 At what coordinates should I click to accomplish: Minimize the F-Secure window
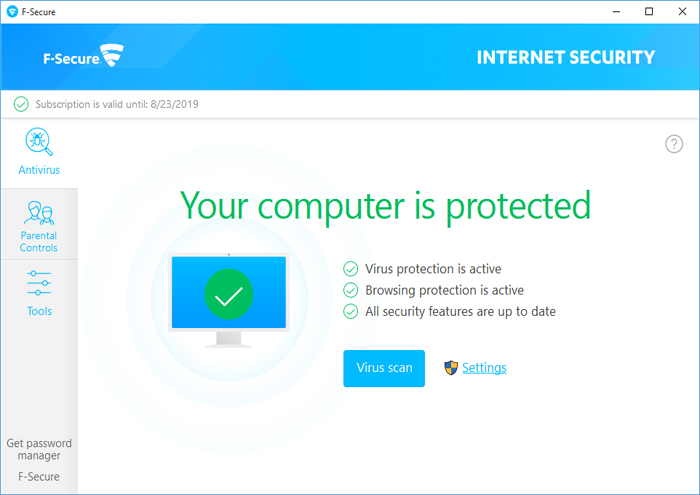(x=620, y=12)
